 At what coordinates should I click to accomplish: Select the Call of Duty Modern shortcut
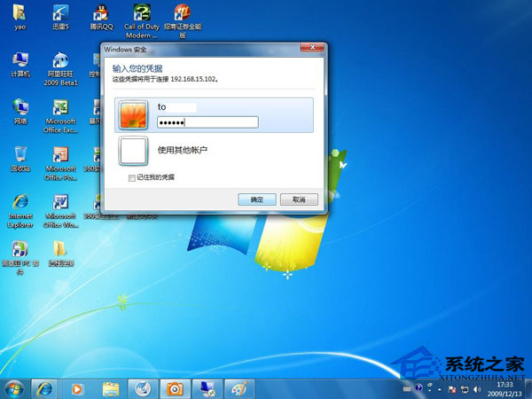click(142, 21)
